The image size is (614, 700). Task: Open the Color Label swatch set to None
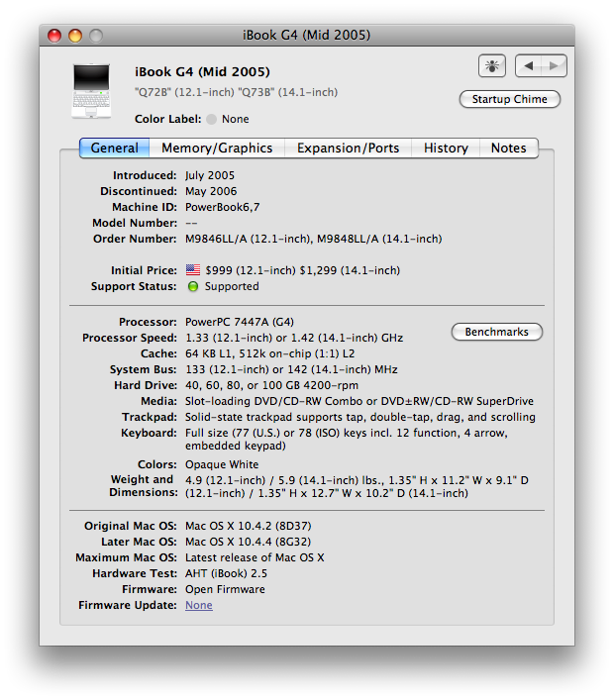pyautogui.click(x=212, y=119)
